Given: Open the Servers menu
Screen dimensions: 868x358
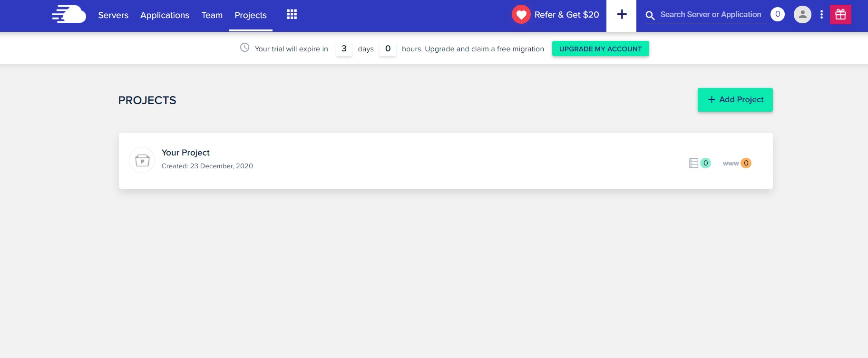Looking at the screenshot, I should 113,15.
